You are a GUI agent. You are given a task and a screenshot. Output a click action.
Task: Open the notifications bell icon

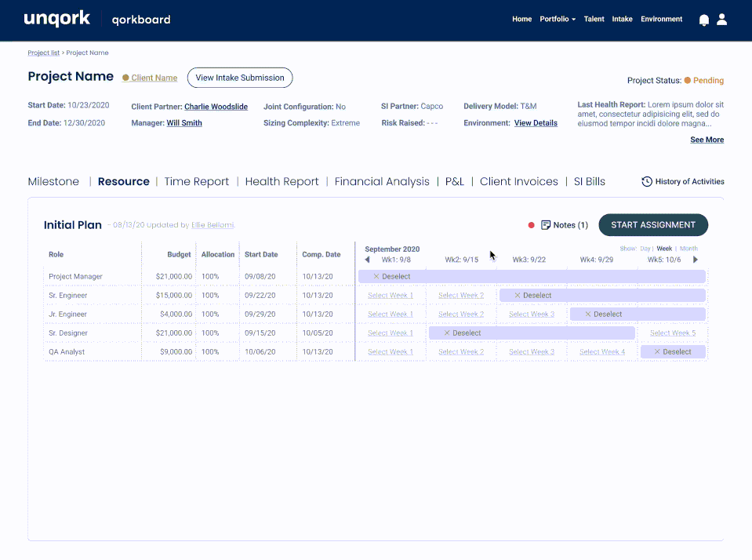click(x=704, y=20)
